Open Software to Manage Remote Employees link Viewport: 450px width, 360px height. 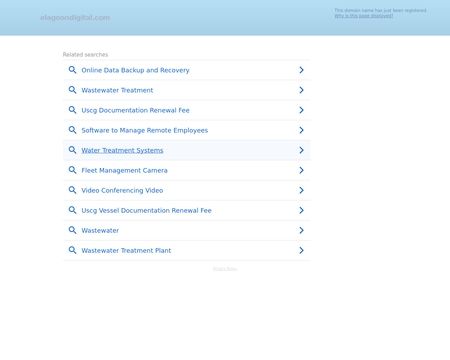tap(145, 130)
